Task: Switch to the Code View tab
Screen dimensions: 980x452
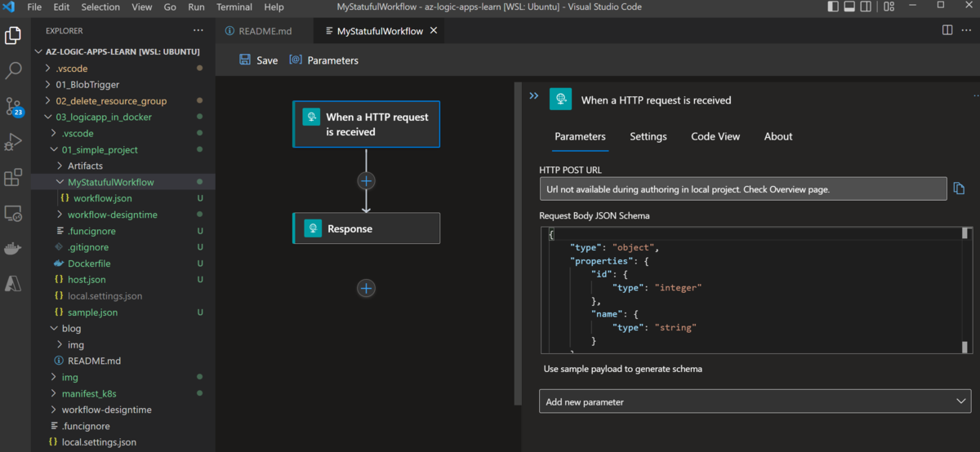Action: [x=715, y=136]
